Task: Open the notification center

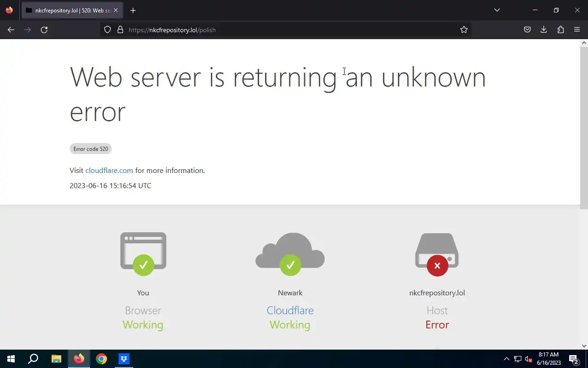Action: [574, 359]
